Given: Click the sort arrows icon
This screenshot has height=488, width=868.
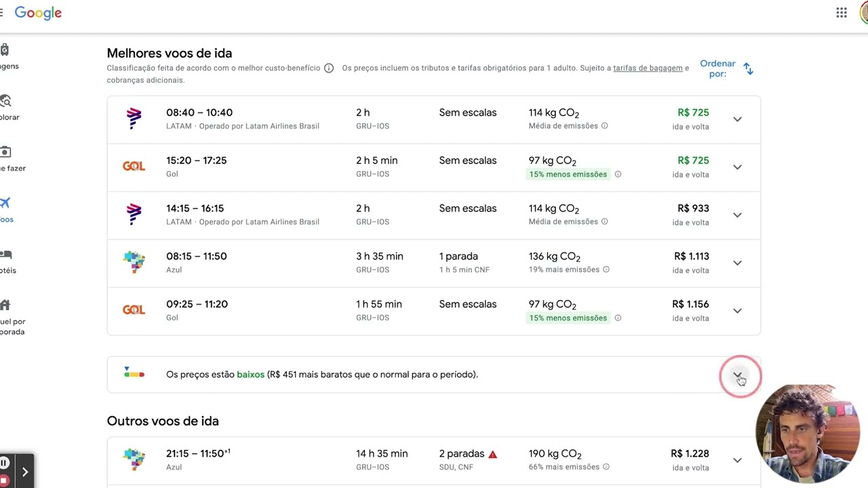Looking at the screenshot, I should tap(748, 68).
